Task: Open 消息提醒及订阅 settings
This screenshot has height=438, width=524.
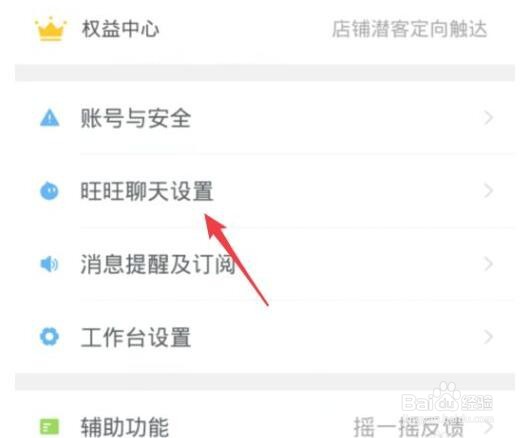Action: click(x=265, y=264)
